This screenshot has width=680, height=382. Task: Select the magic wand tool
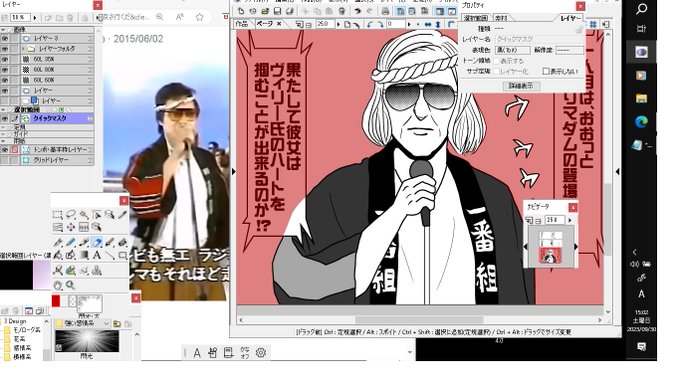pyautogui.click(x=84, y=215)
